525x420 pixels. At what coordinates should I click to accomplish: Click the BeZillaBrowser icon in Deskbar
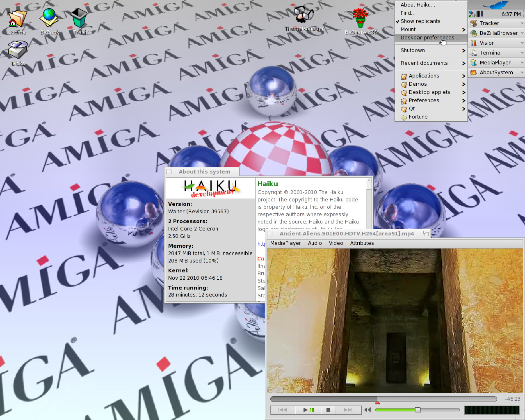click(474, 33)
